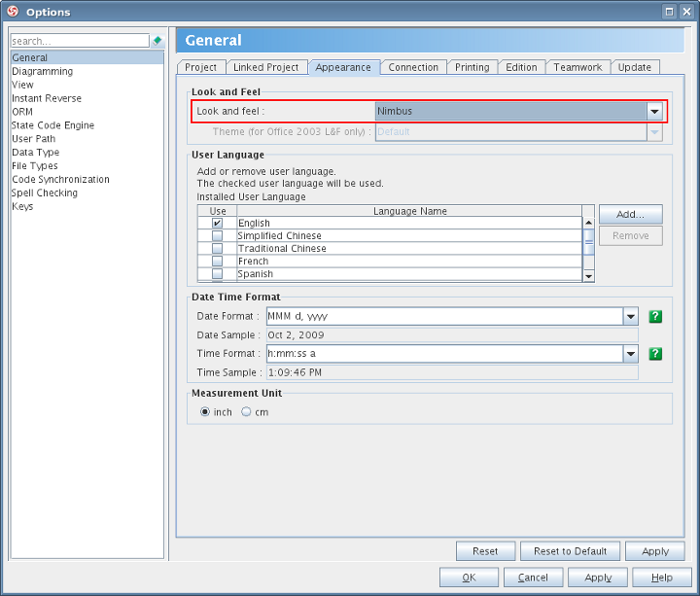The height and width of the screenshot is (596, 700).
Task: Click the Remove language button
Action: point(630,235)
